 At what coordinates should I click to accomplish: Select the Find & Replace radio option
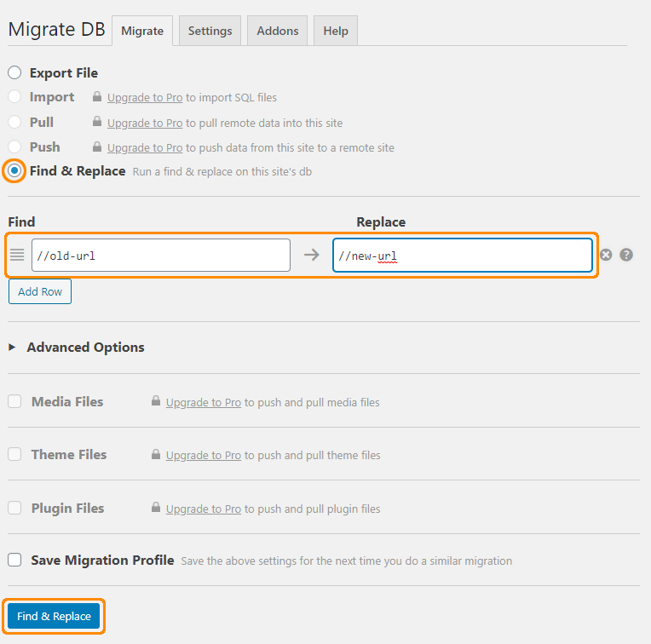(x=14, y=170)
